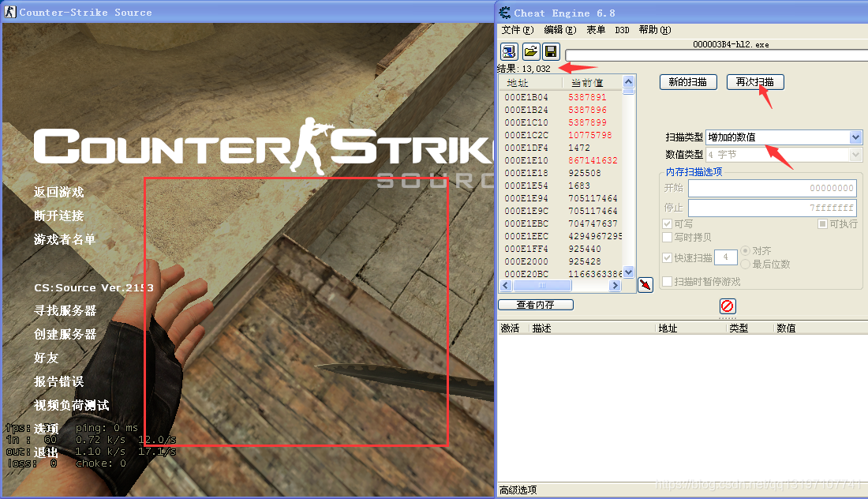The width and height of the screenshot is (868, 499).
Task: Click the Counter-Strike Source window title icon
Action: pos(10,12)
